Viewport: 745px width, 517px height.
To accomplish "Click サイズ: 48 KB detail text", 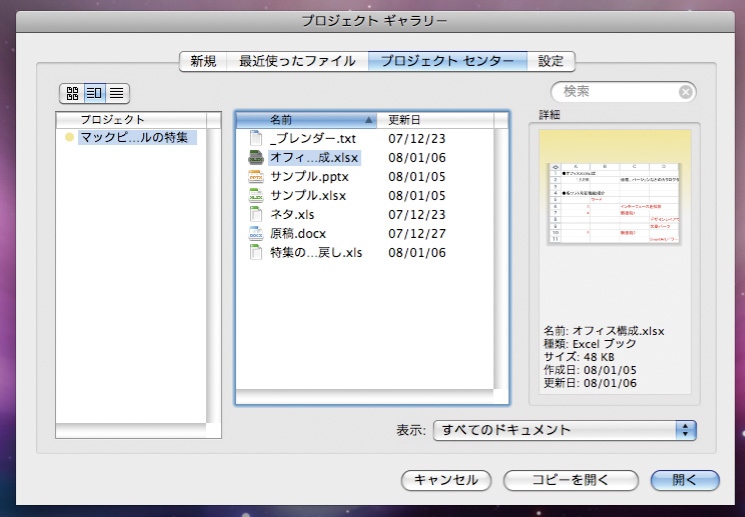I will coord(579,357).
